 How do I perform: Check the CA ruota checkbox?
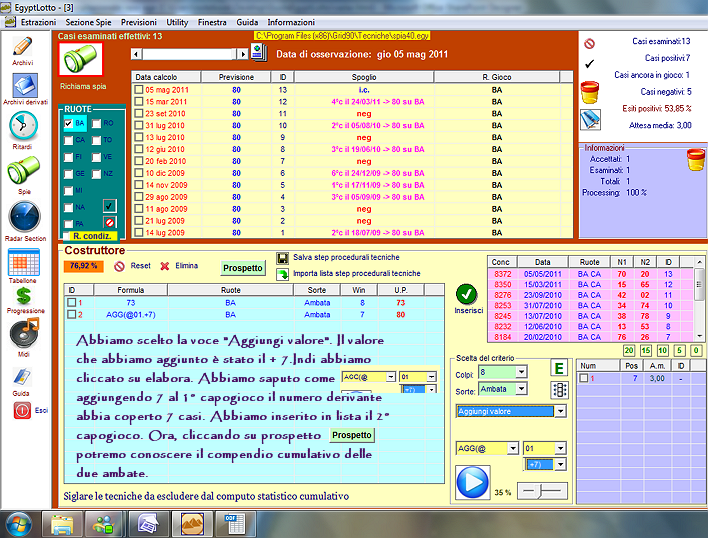(x=68, y=140)
